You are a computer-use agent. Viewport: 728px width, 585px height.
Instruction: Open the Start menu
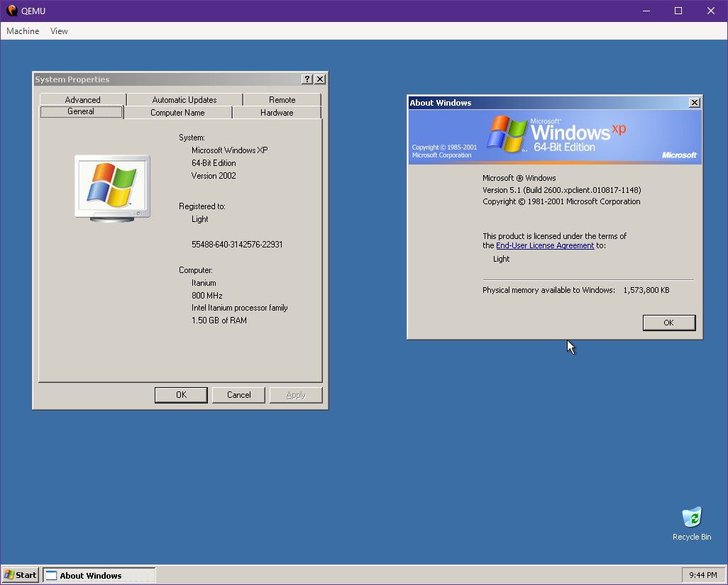pyautogui.click(x=21, y=575)
